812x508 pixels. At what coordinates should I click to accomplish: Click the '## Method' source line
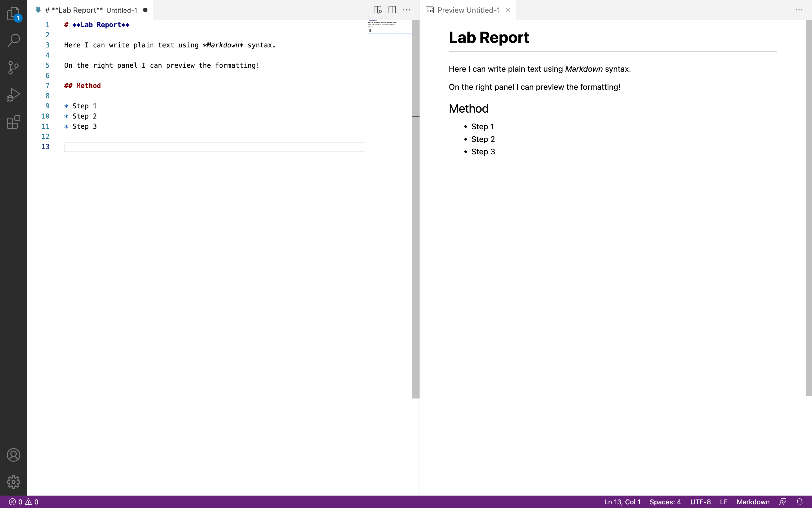[83, 86]
